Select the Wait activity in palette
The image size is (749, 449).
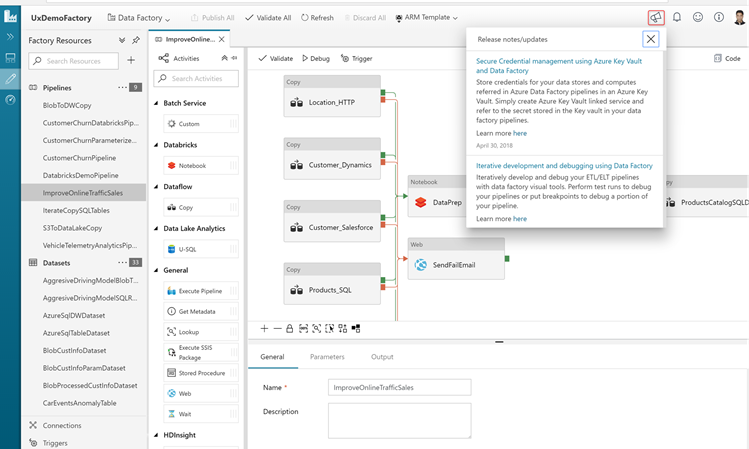coord(201,414)
